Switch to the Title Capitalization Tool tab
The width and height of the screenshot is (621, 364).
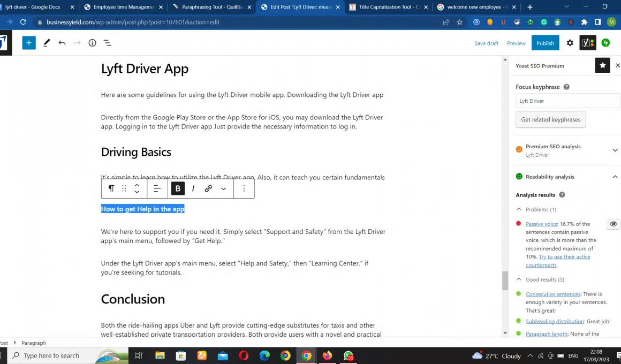[388, 7]
